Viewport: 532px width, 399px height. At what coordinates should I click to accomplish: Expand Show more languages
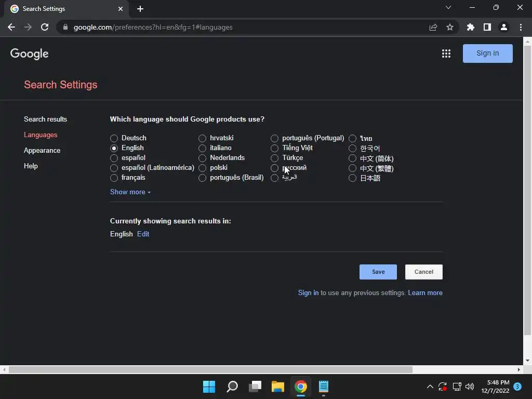[x=130, y=192]
